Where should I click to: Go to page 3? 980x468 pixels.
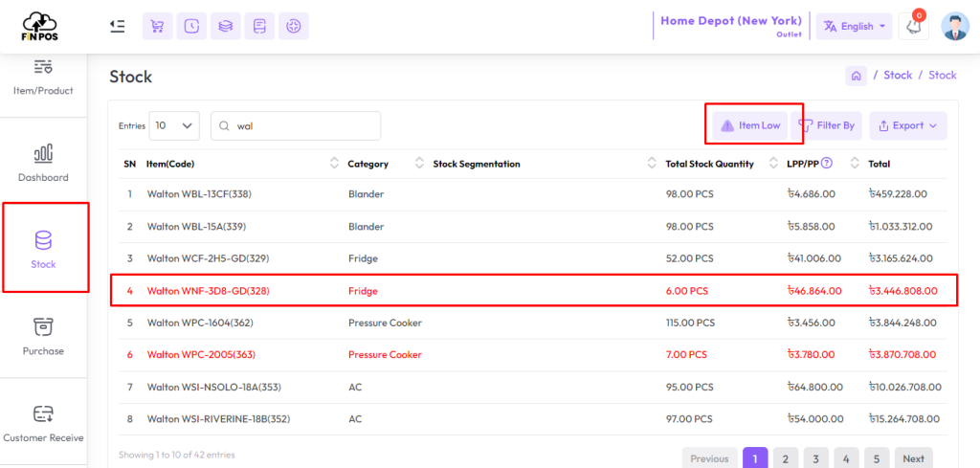coord(815,458)
